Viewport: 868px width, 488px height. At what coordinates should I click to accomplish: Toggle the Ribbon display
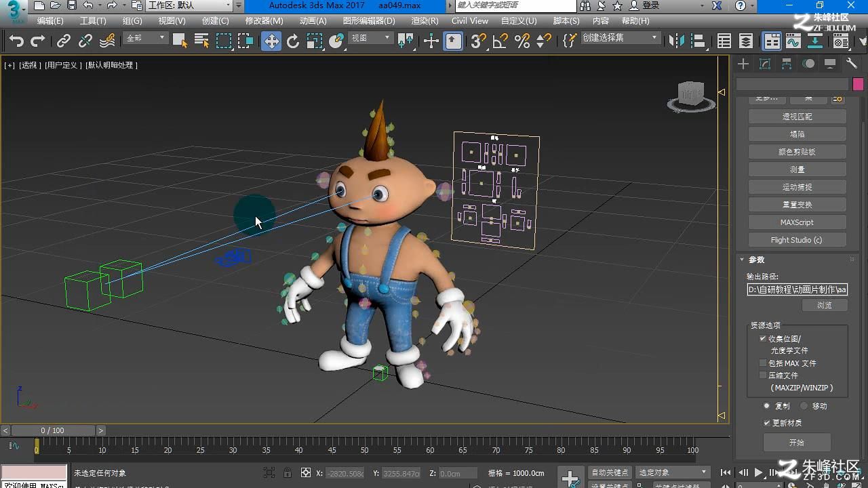click(x=772, y=41)
